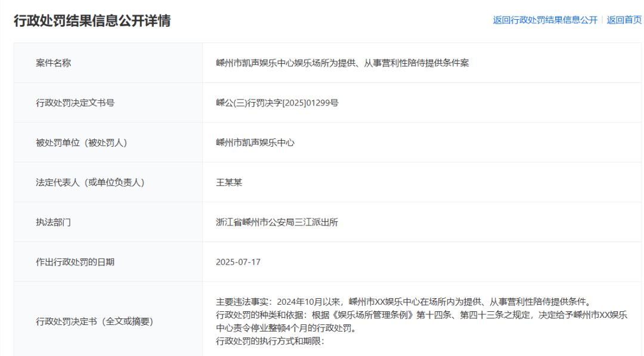Image resolution: width=644 pixels, height=356 pixels.
Task: Click the penalty date 2025-07-17
Action: pos(239,262)
